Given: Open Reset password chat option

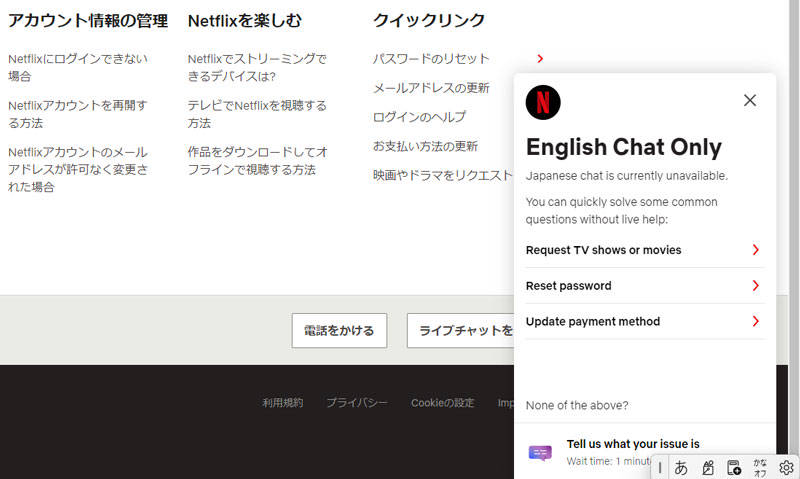Looking at the screenshot, I should pos(644,286).
